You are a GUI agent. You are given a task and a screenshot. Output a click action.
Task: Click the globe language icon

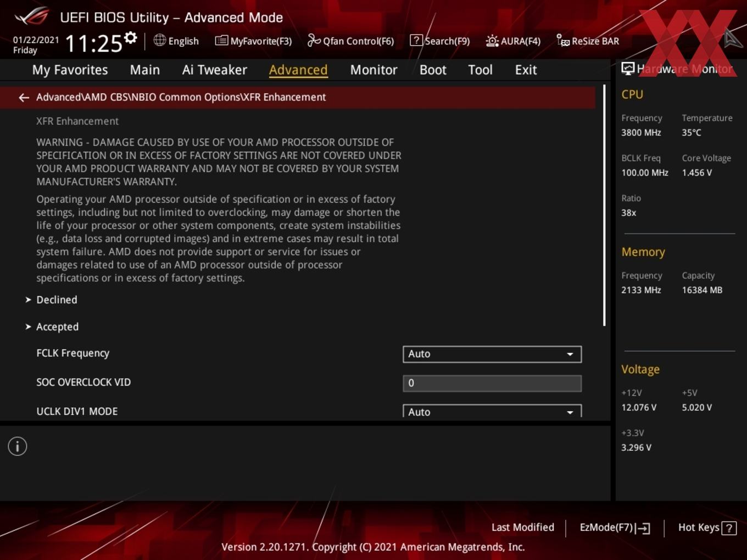(159, 40)
